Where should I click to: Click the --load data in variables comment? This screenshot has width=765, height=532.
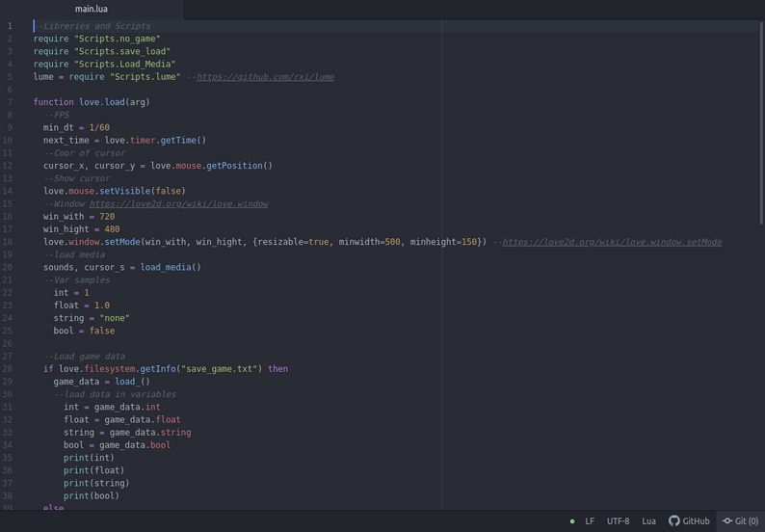(115, 394)
